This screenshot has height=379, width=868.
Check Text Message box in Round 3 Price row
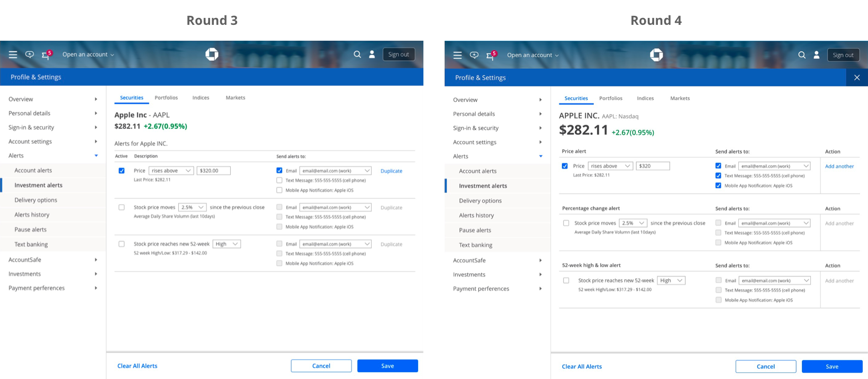tap(279, 180)
